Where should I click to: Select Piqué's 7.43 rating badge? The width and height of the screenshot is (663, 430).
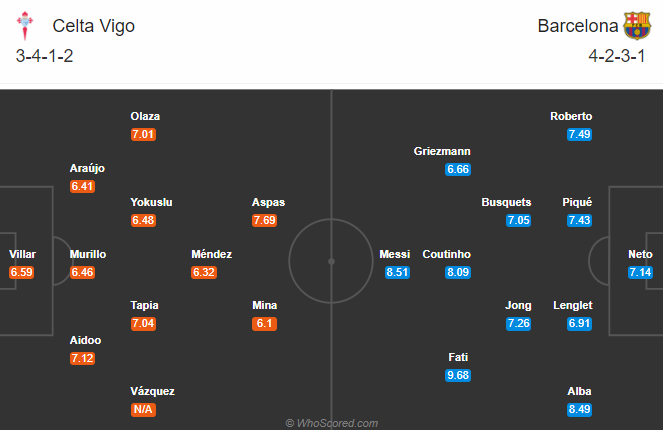578,220
